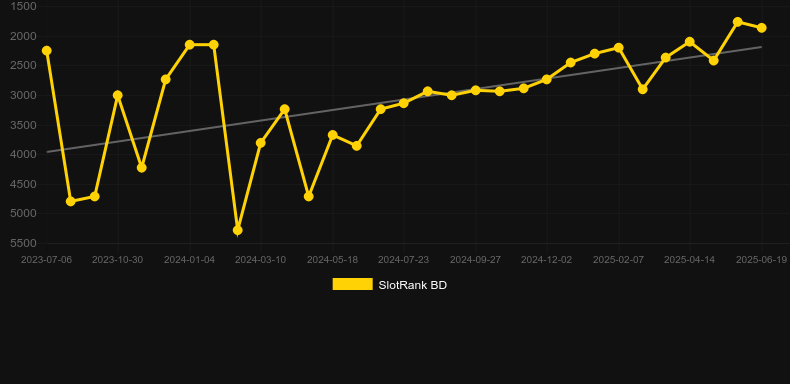Image resolution: width=790 pixels, height=384 pixels.
Task: Toggle the SlotRank BD legend entry
Action: [x=389, y=285]
